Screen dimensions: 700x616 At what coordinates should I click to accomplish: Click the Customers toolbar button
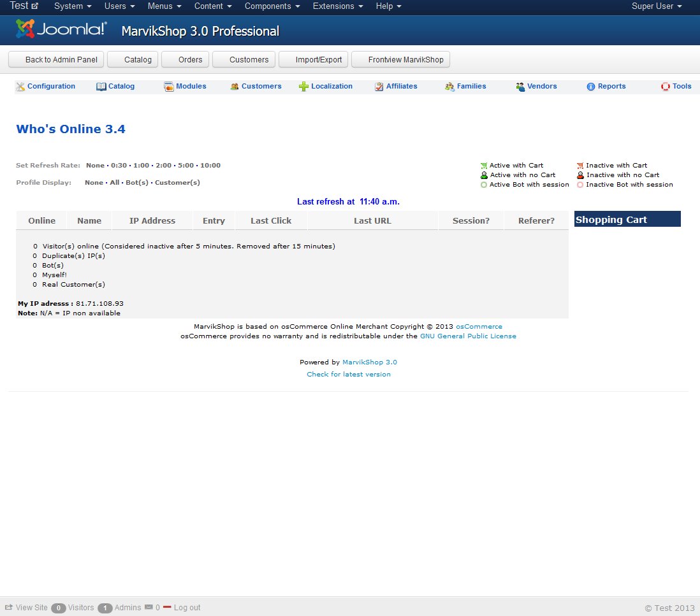click(244, 59)
